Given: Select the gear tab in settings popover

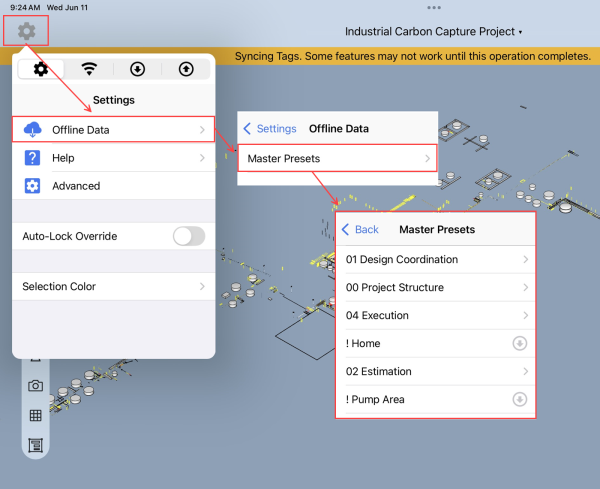Looking at the screenshot, I should coord(41,69).
